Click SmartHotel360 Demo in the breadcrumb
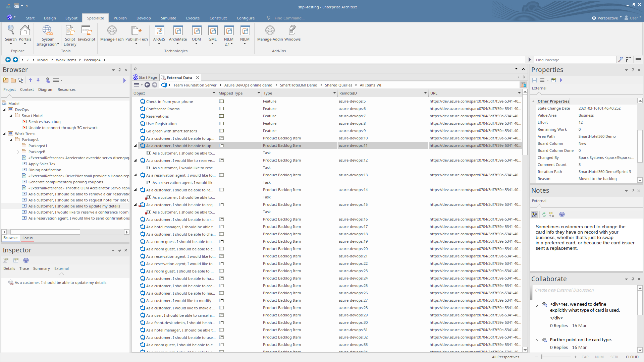This screenshot has width=644, height=362. tap(299, 85)
